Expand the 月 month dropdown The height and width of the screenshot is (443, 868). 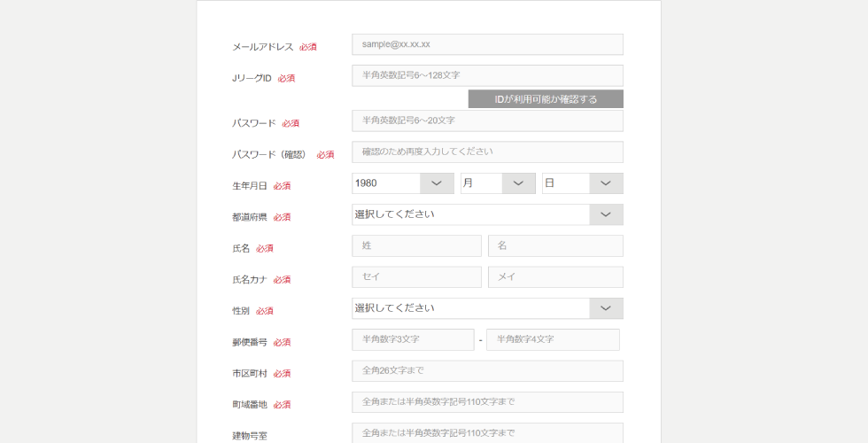coord(498,183)
